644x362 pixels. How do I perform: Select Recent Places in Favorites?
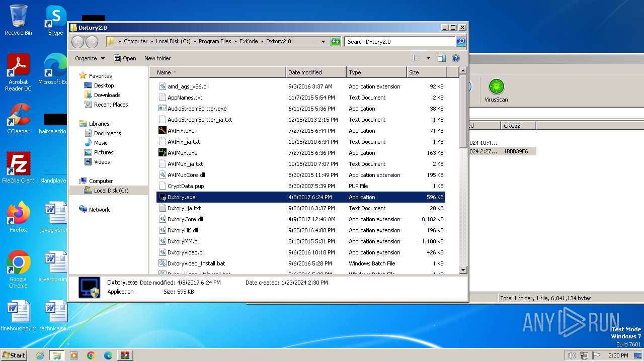111,105
